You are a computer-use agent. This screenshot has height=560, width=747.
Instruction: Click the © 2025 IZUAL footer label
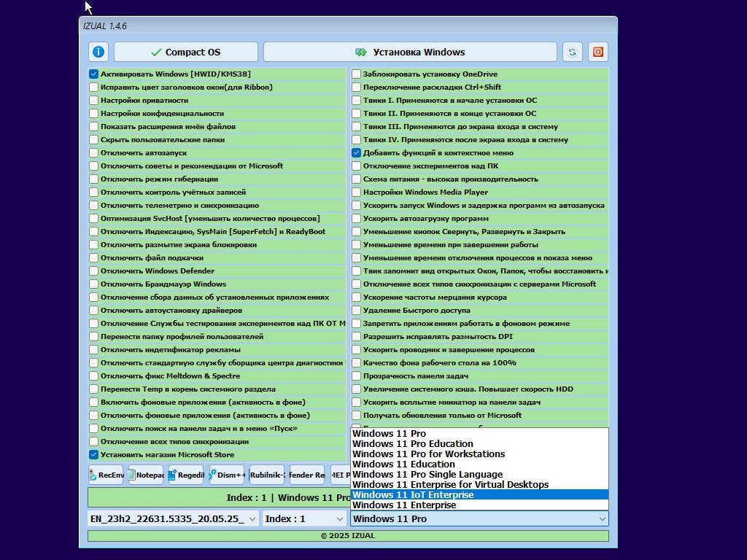pyautogui.click(x=348, y=536)
